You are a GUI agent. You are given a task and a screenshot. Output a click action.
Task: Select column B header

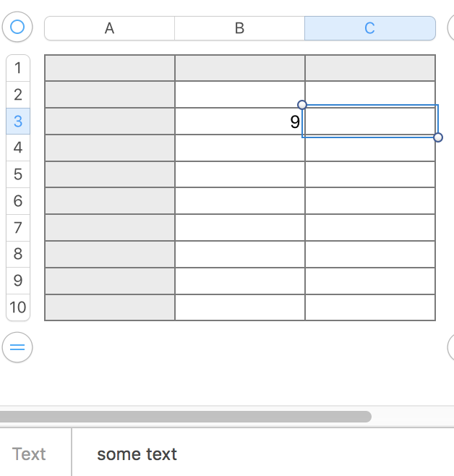[239, 28]
